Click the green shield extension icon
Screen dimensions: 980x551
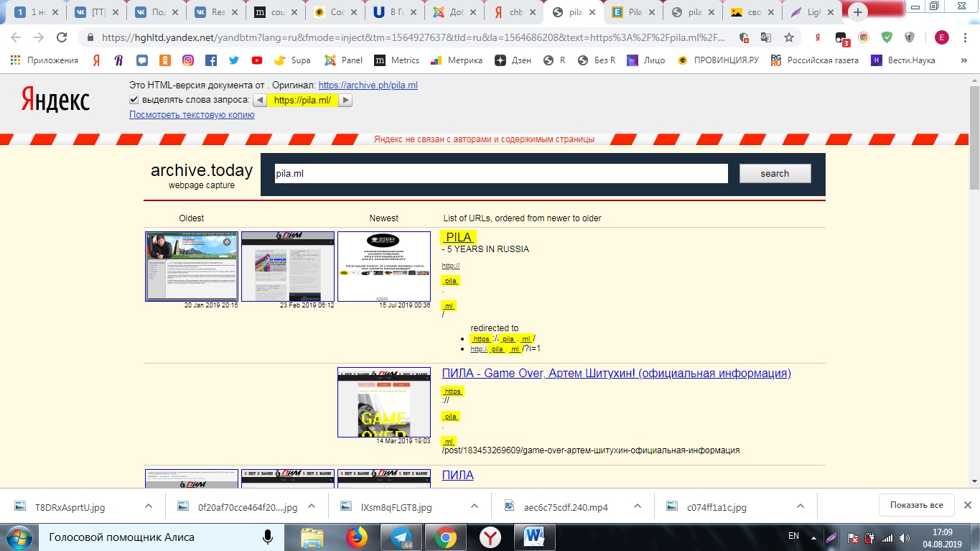coord(887,37)
